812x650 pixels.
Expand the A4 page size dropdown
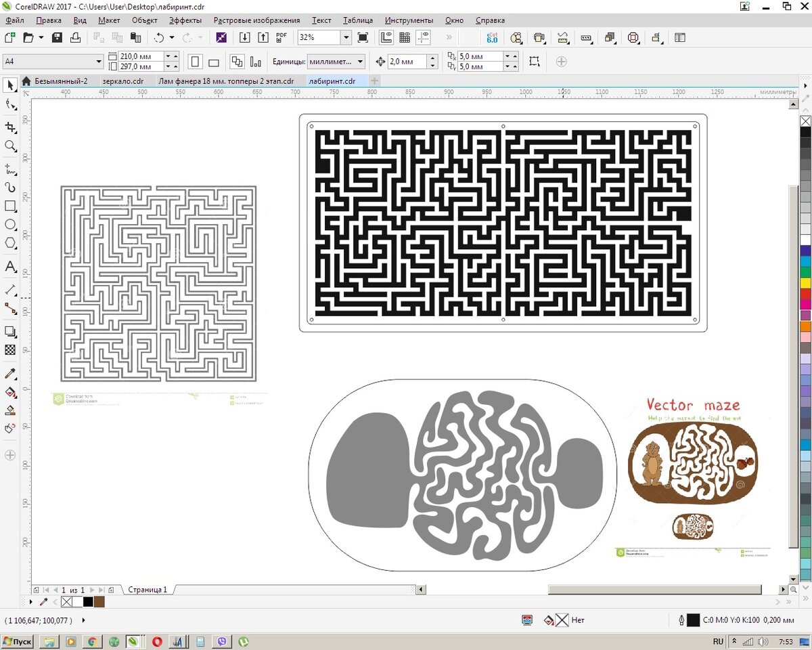tap(99, 62)
